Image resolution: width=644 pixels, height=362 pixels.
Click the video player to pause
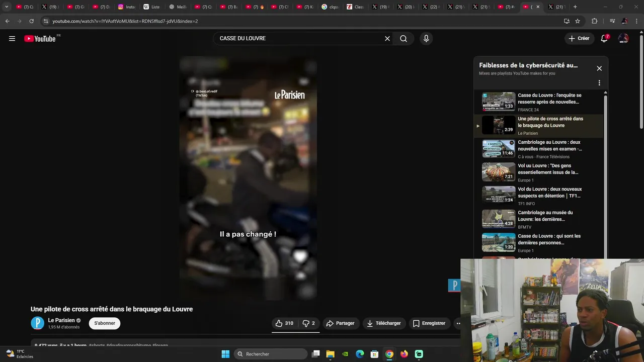click(x=248, y=178)
